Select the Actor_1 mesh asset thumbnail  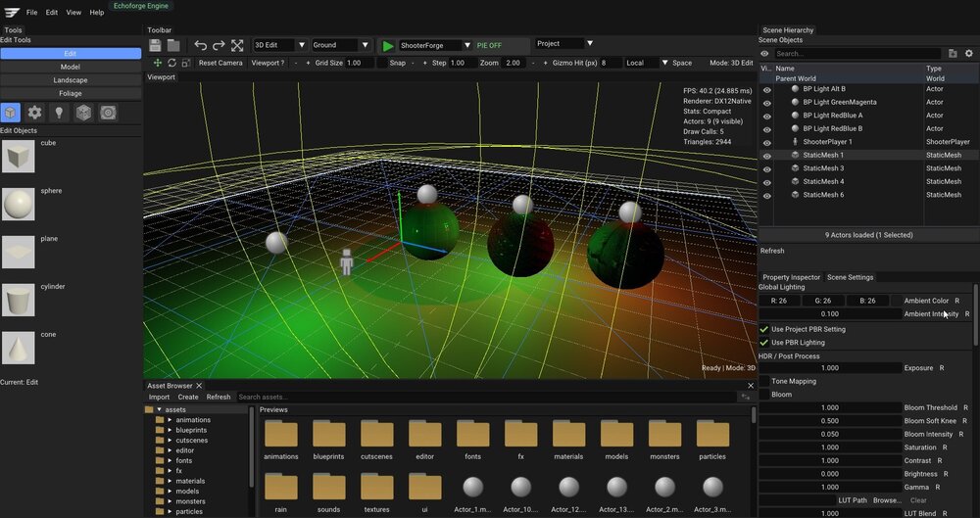point(473,487)
